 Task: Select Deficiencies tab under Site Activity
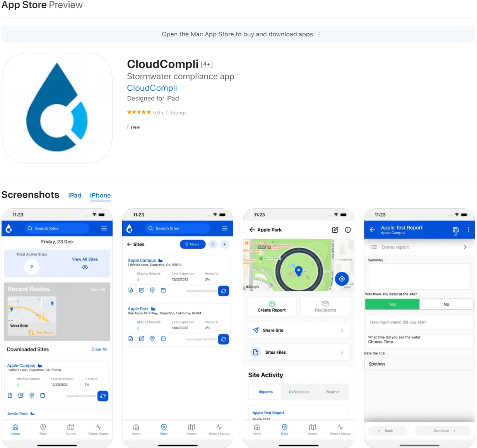299,392
